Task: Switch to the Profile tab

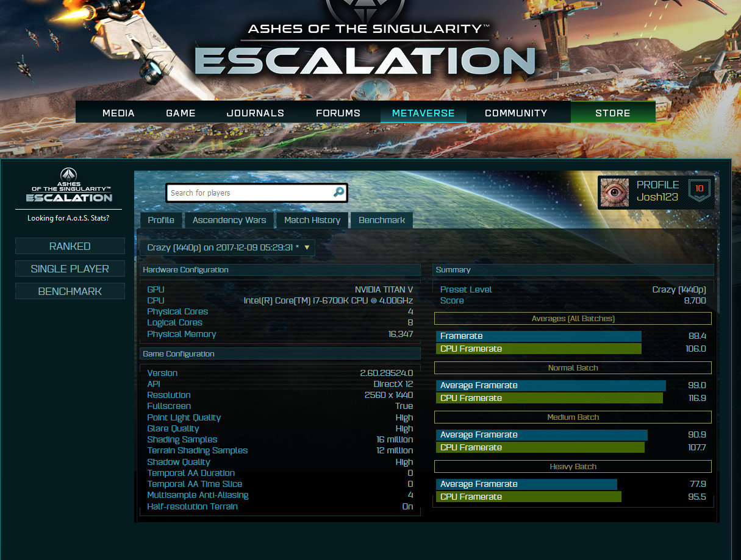Action: pyautogui.click(x=161, y=220)
